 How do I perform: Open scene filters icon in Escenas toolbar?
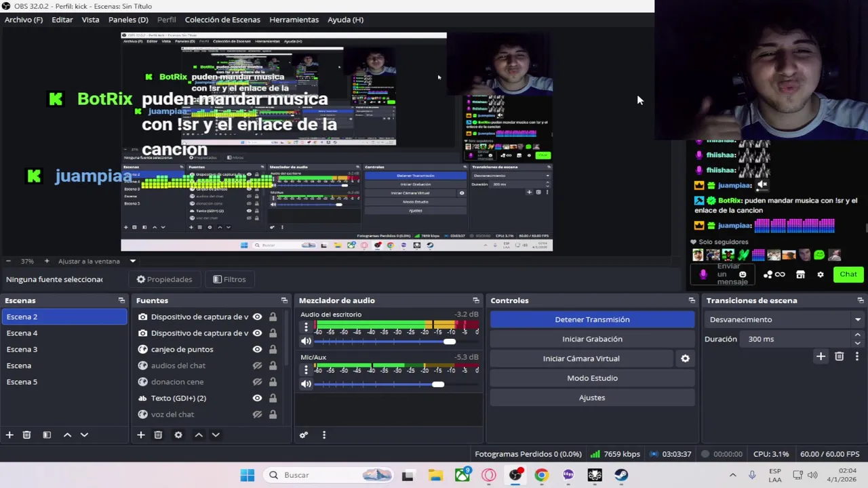(47, 434)
